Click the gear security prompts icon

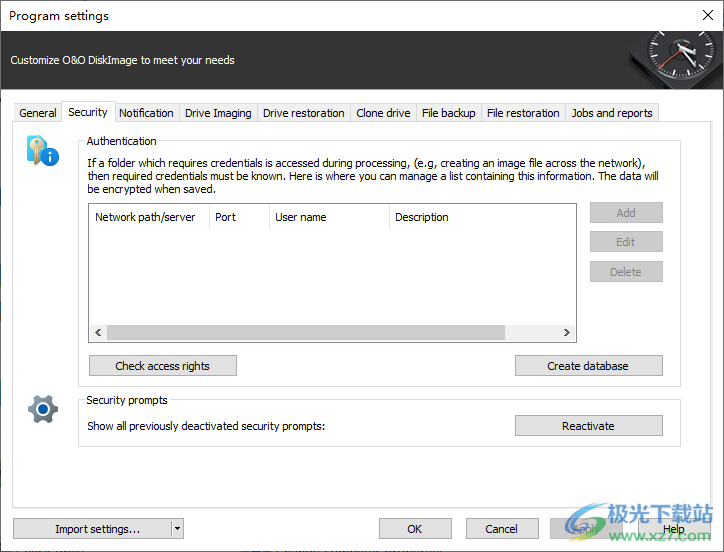click(43, 409)
